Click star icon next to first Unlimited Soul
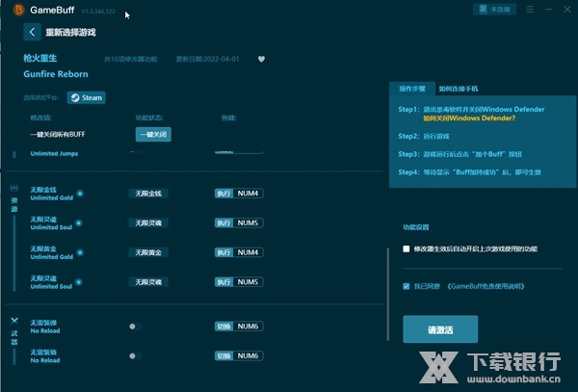The width and height of the screenshot is (578, 392). pos(80,223)
